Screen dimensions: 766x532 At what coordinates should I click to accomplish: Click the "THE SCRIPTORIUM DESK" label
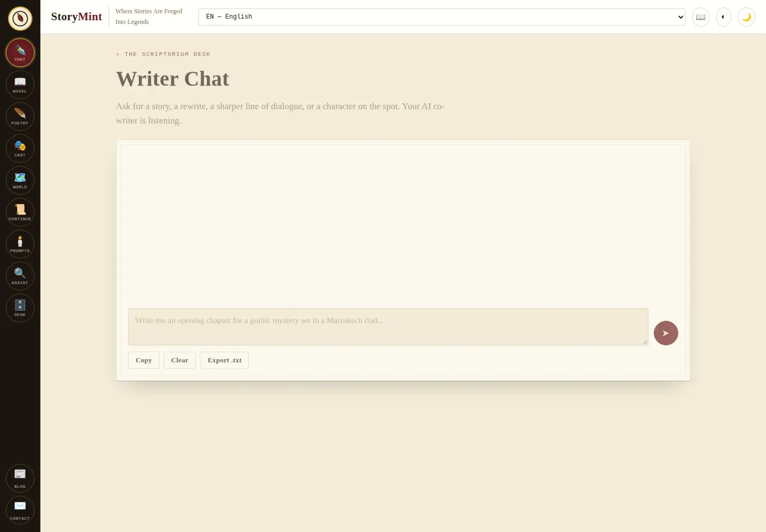click(x=168, y=54)
